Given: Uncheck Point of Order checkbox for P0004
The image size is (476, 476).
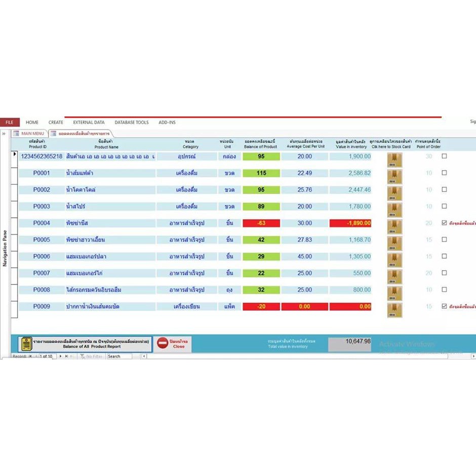Looking at the screenshot, I should pos(444,223).
